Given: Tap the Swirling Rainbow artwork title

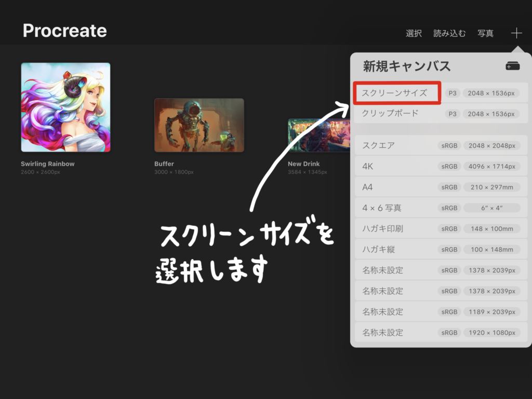Looking at the screenshot, I should click(47, 164).
